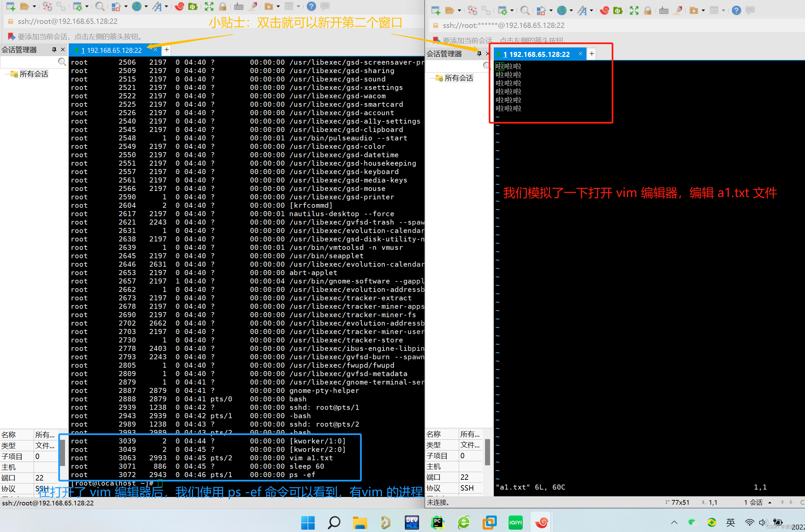Pin the 会话管理器 panel in the left window
The image size is (805, 532).
pyautogui.click(x=54, y=49)
